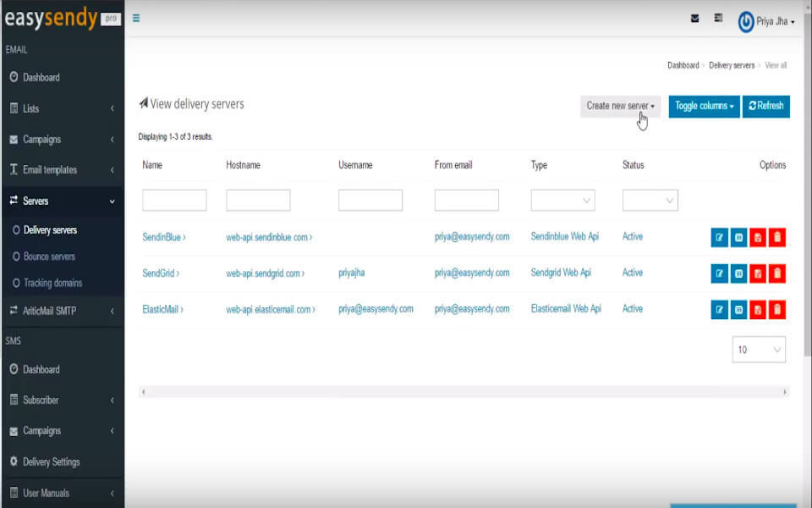Focus the Hostname filter input

258,201
